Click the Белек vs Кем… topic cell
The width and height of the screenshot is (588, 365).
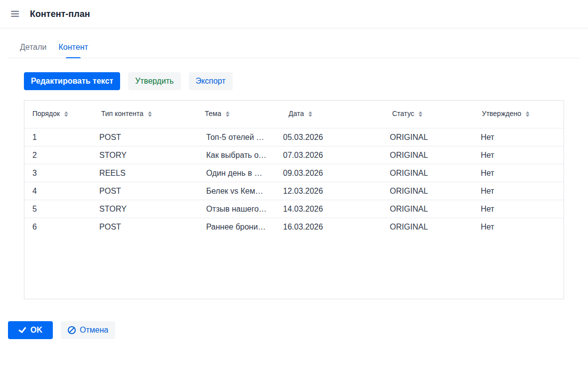(236, 191)
